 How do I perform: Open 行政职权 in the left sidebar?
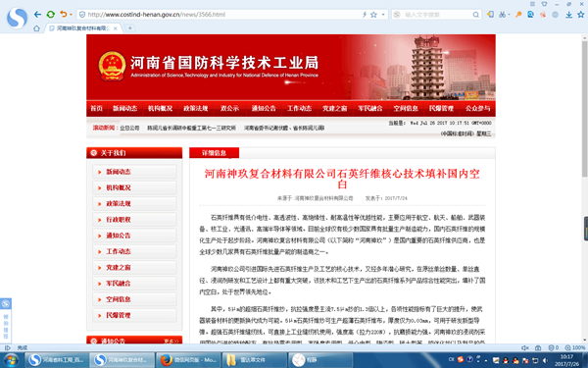pos(134,220)
